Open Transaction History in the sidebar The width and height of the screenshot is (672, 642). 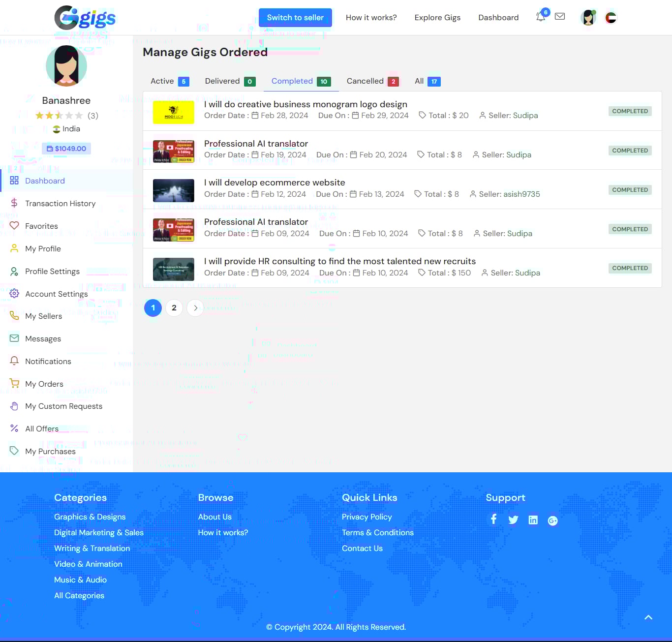point(60,204)
